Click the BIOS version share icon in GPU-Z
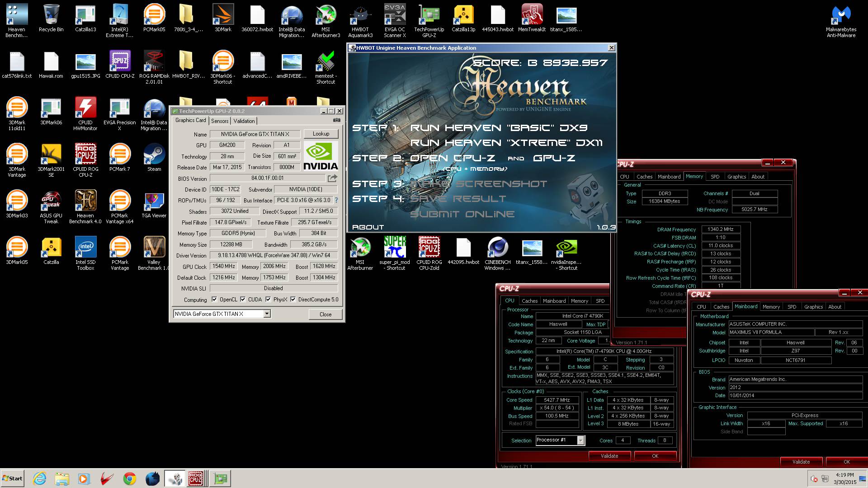 (332, 178)
